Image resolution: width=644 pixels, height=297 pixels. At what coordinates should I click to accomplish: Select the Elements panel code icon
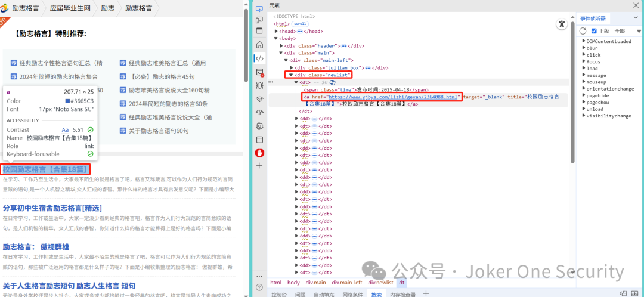click(259, 58)
